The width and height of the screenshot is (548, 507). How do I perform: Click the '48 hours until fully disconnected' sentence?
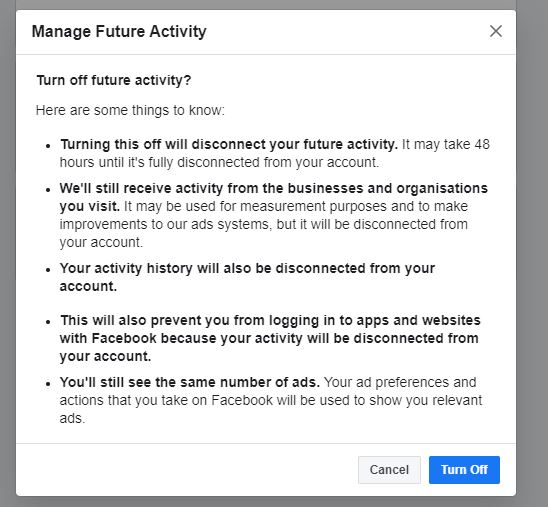click(275, 153)
